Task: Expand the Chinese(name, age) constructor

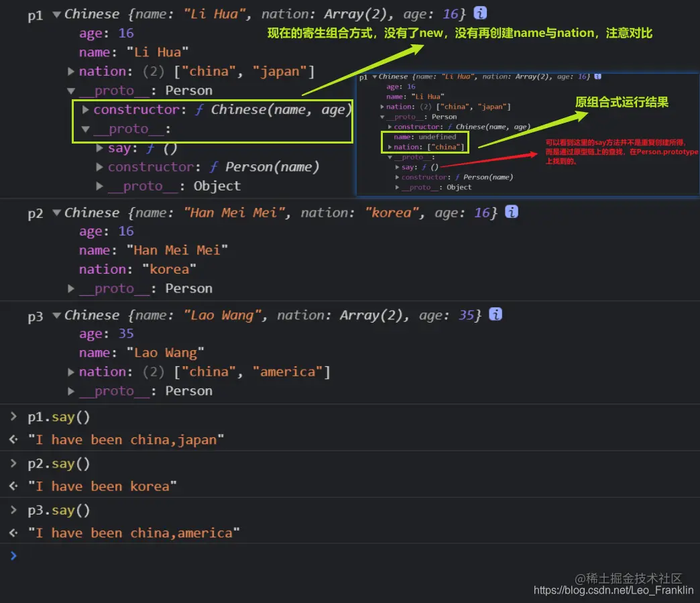Action: (x=85, y=109)
